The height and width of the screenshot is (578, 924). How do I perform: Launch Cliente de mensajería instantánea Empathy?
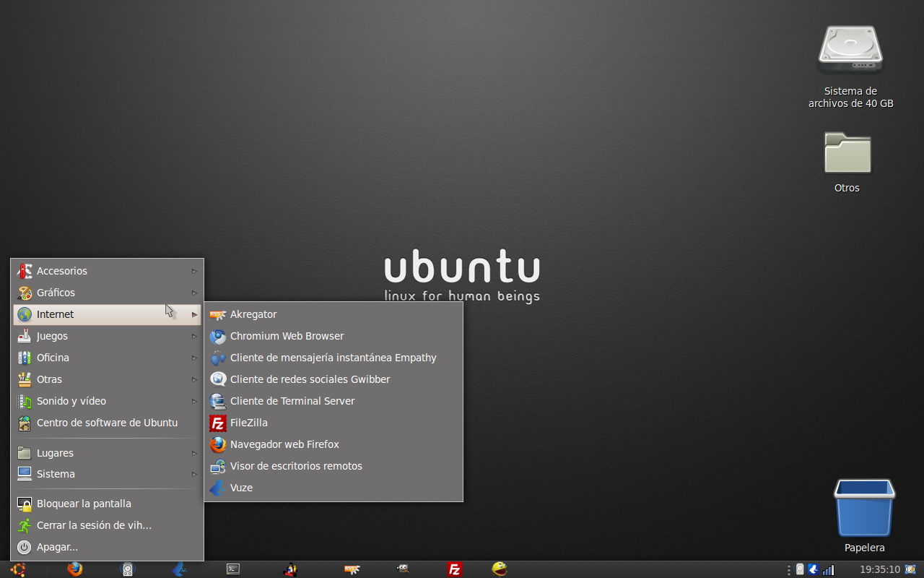point(334,358)
